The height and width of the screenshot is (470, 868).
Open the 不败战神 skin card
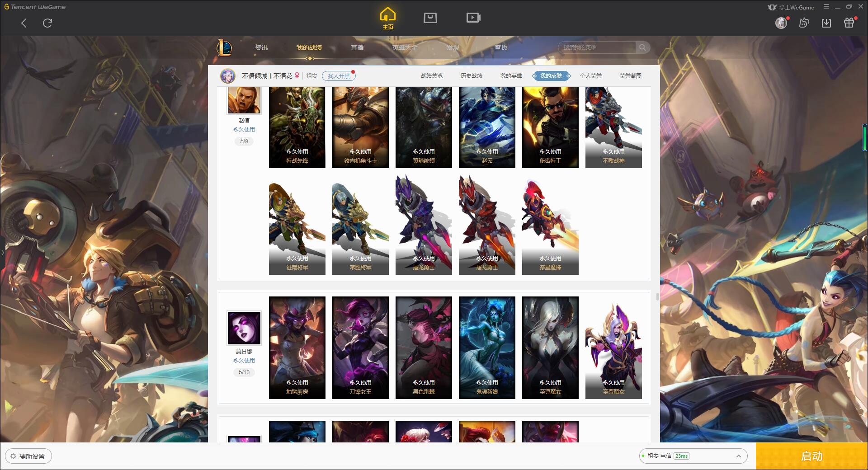[x=613, y=127]
